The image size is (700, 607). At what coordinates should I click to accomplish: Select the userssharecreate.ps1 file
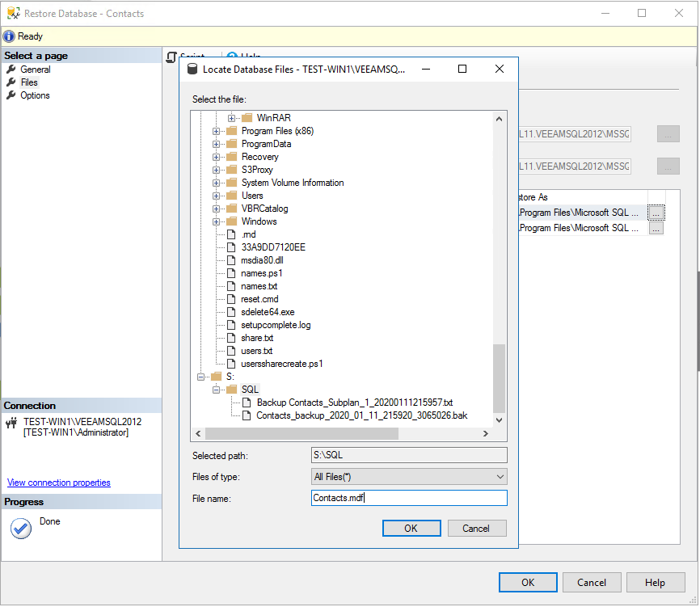point(281,365)
